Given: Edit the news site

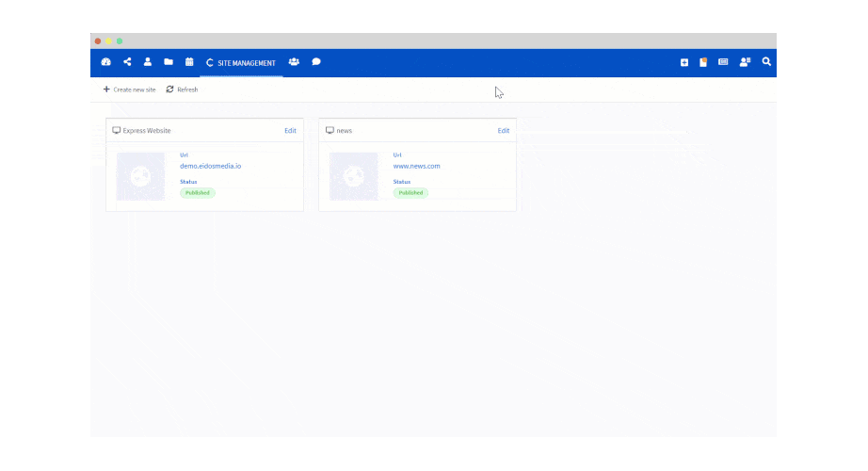Looking at the screenshot, I should pyautogui.click(x=504, y=131).
